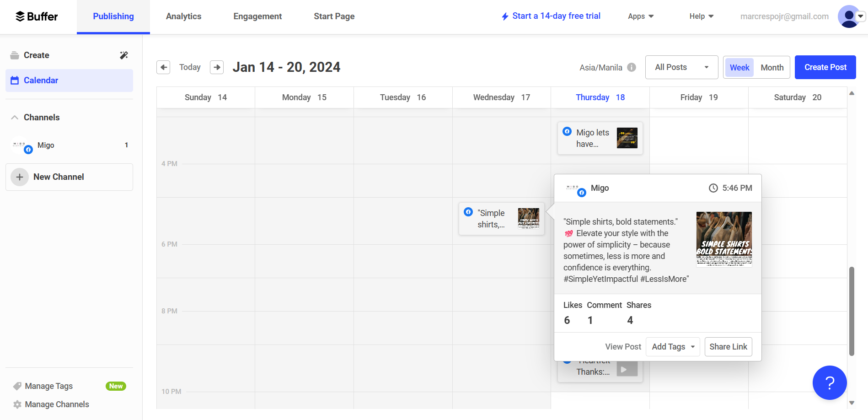Click the Manage Channels gear icon
Image resolution: width=868 pixels, height=420 pixels.
pyautogui.click(x=17, y=404)
